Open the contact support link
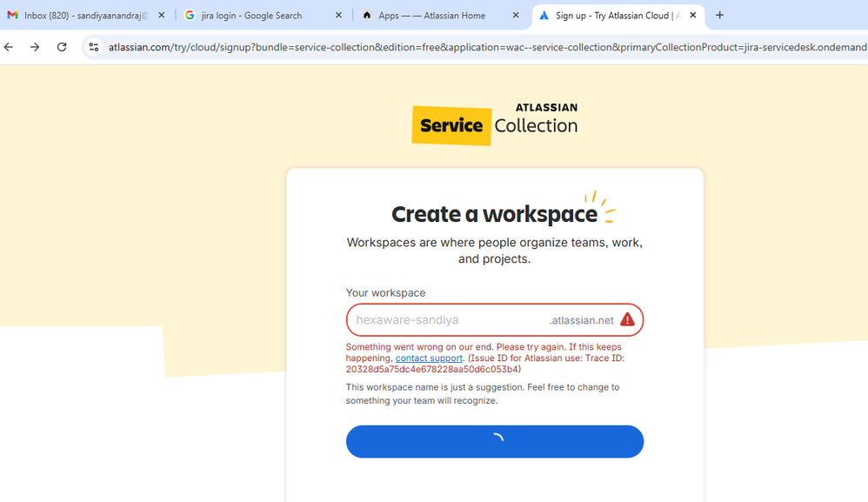The image size is (868, 502). 429,358
